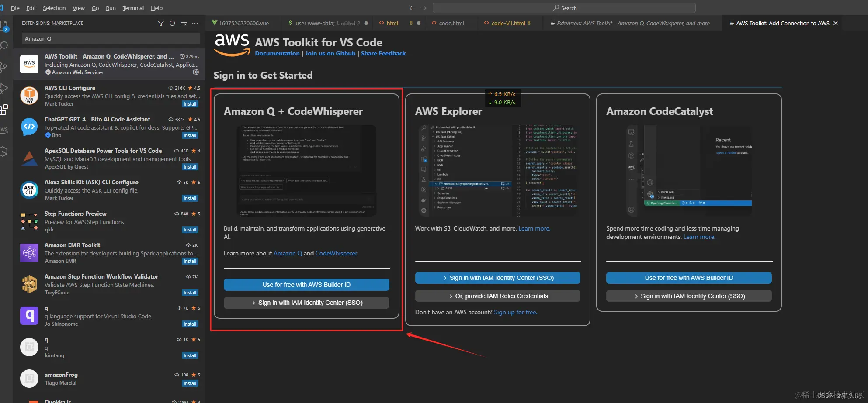Install the ApexSQL Database Power Tools extension

click(x=190, y=167)
